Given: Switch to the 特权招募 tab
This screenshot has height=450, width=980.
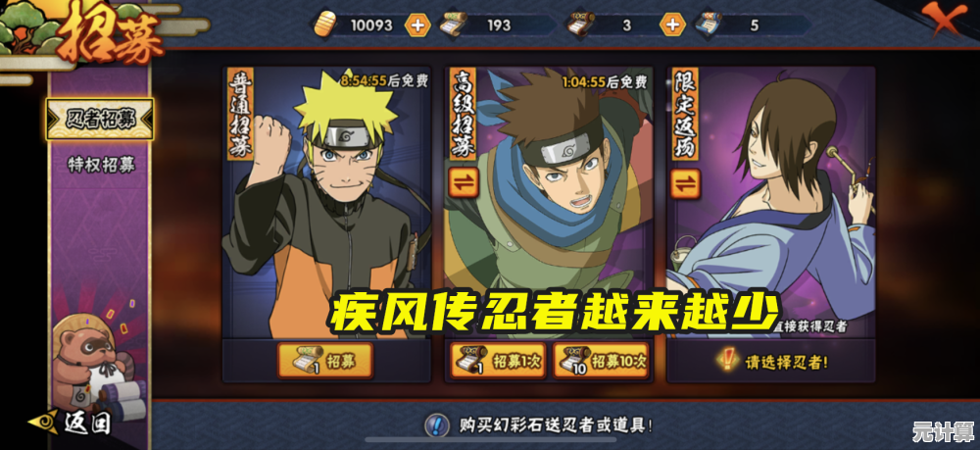Looking at the screenshot, I should click(x=101, y=165).
